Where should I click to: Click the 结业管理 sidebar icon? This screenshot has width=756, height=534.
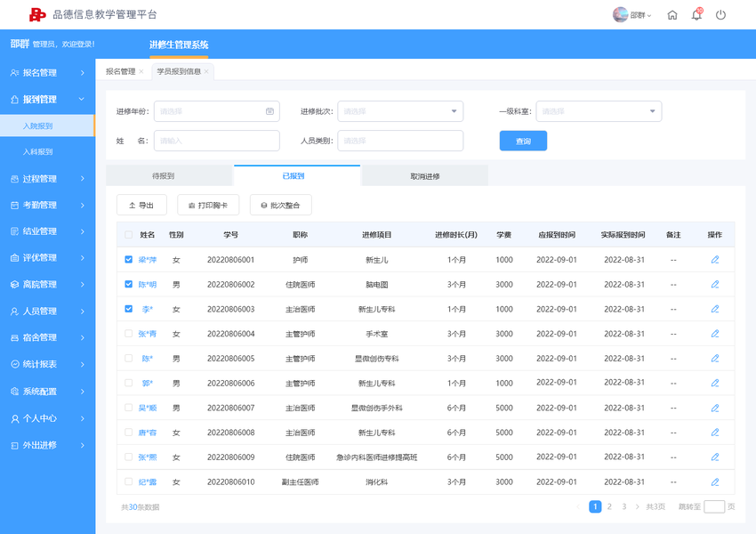coord(14,231)
